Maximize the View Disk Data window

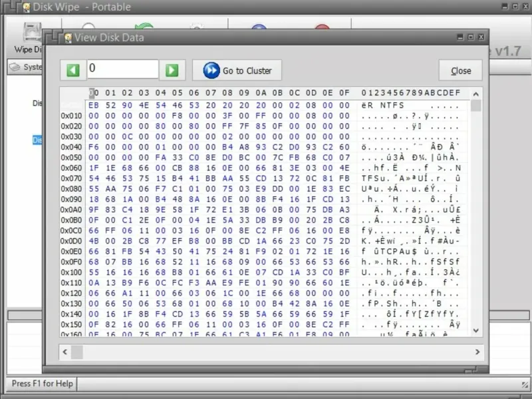[471, 37]
